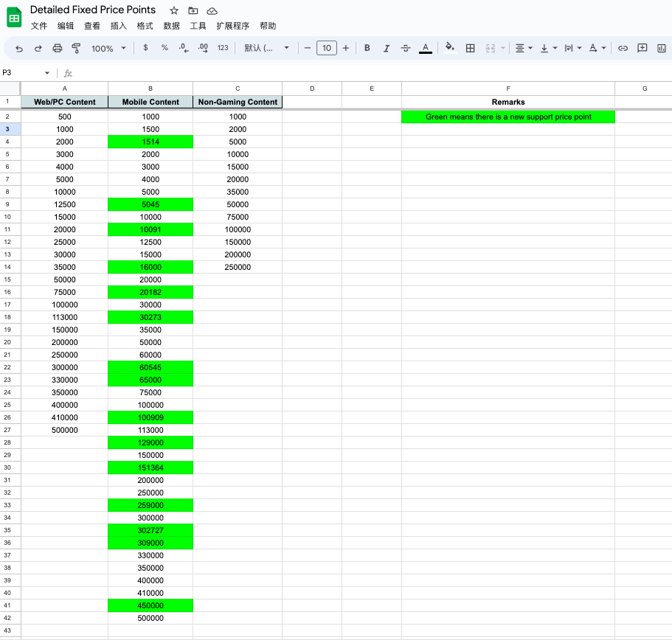Screen dimensions: 672x640
Task: Select column F header
Action: click(x=508, y=88)
